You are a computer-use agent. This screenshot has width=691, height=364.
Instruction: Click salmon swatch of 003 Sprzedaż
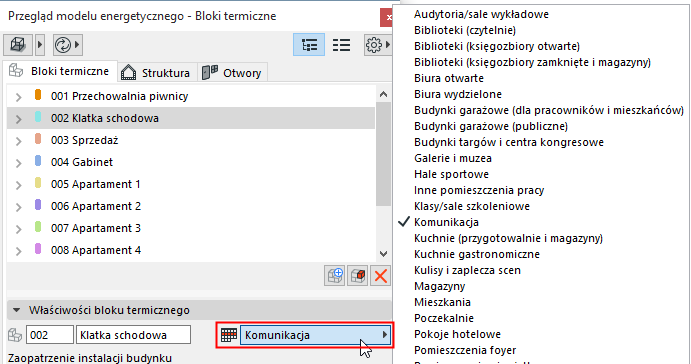point(38,139)
